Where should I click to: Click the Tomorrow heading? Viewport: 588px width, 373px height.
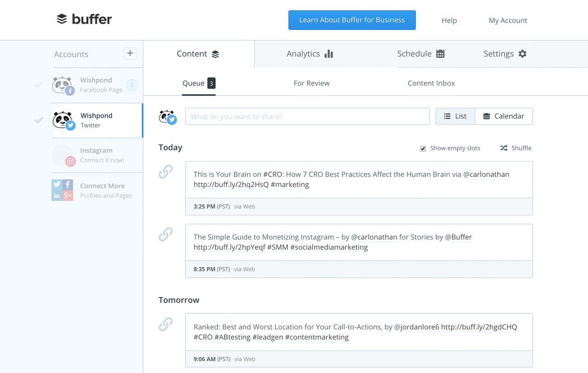pos(179,300)
